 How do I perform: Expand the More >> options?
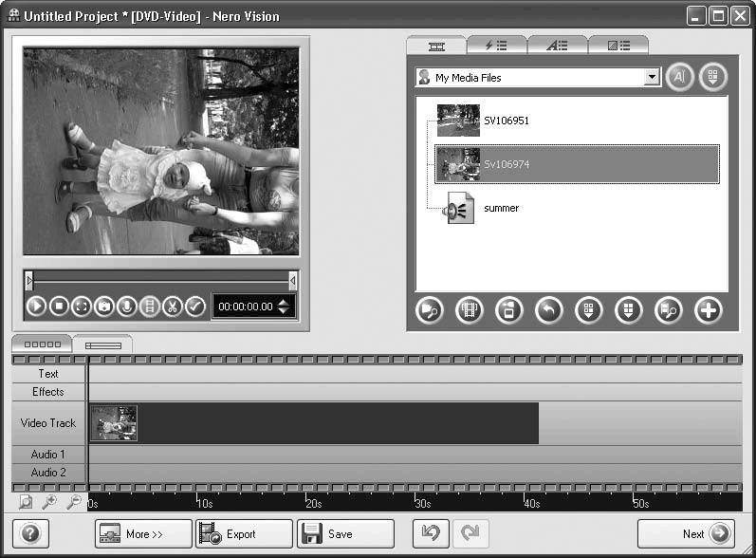(x=142, y=533)
